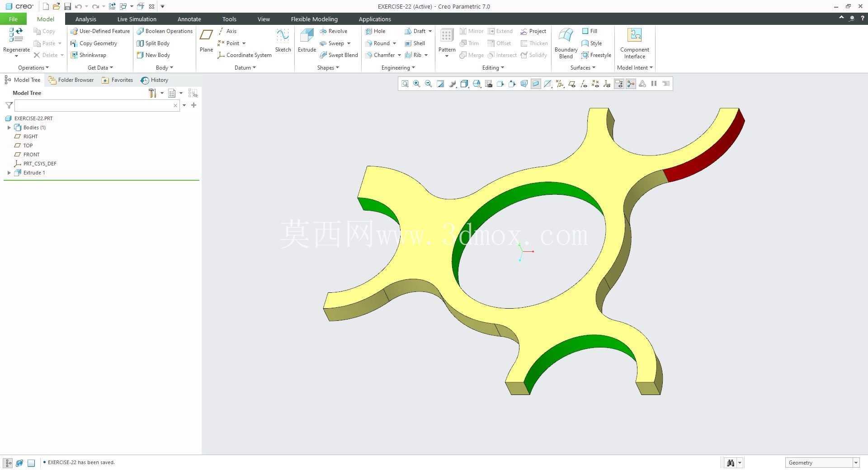
Task: Open the Round tool dropdown arrow
Action: (394, 43)
